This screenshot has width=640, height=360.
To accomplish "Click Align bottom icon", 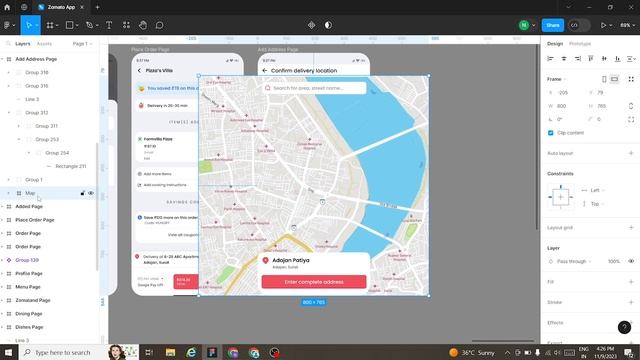I will 618,59.
